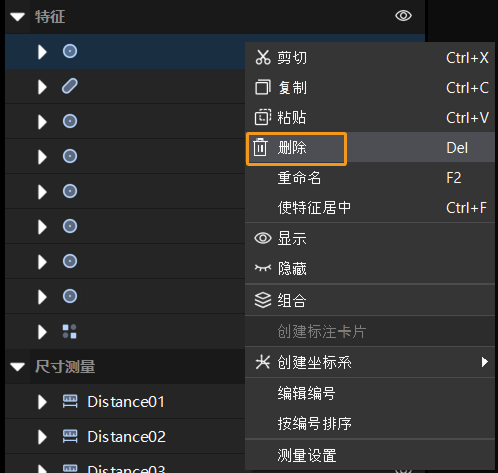Image resolution: width=498 pixels, height=473 pixels.
Task: Click the paste icon next to 粘贴
Action: [x=263, y=117]
